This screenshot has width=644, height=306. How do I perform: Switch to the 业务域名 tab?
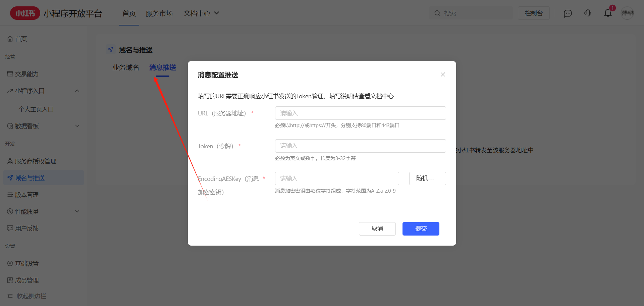(125, 67)
